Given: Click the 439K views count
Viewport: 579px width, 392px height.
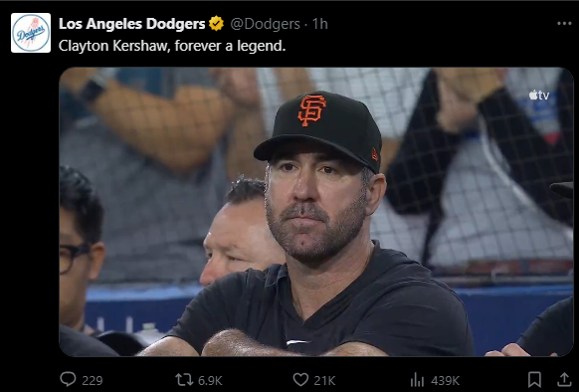Looking at the screenshot, I should pos(445,380).
